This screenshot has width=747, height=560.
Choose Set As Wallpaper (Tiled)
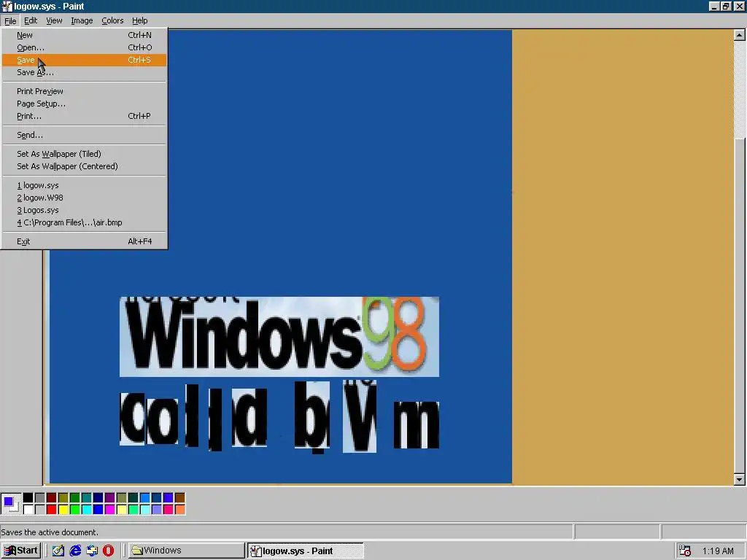pyautogui.click(x=85, y=153)
